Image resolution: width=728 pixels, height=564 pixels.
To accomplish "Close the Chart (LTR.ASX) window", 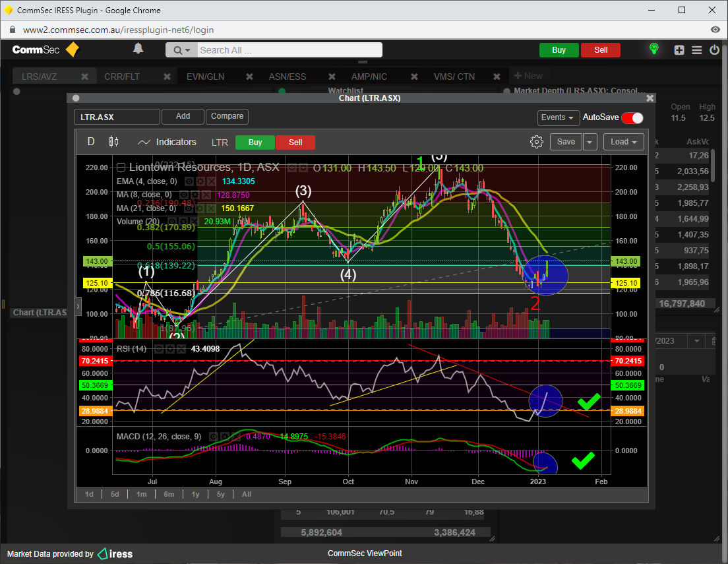I will tap(650, 98).
